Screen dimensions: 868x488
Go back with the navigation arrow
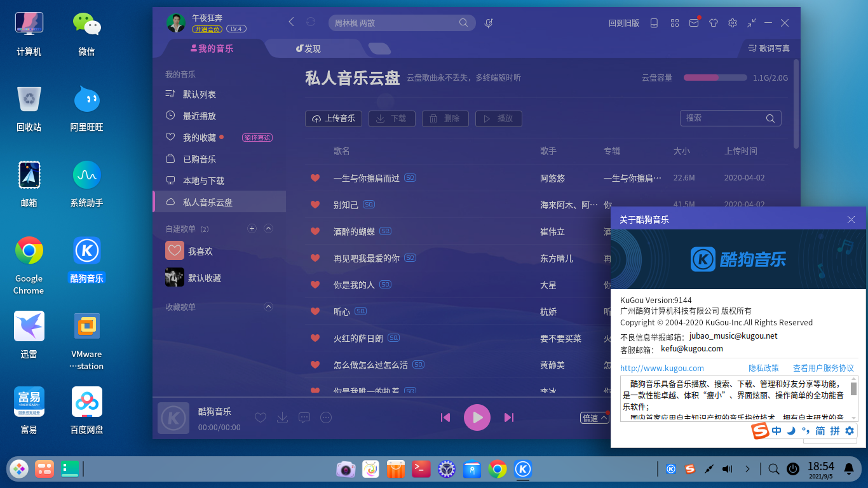291,22
